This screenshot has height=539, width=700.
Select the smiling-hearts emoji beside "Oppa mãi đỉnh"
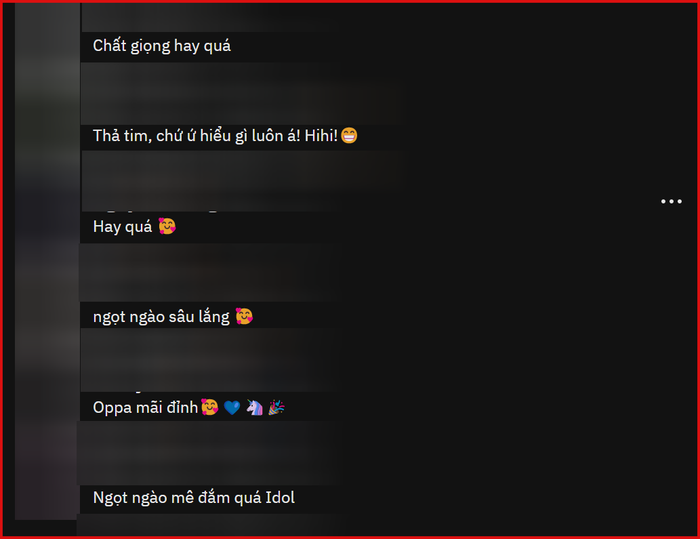point(209,407)
